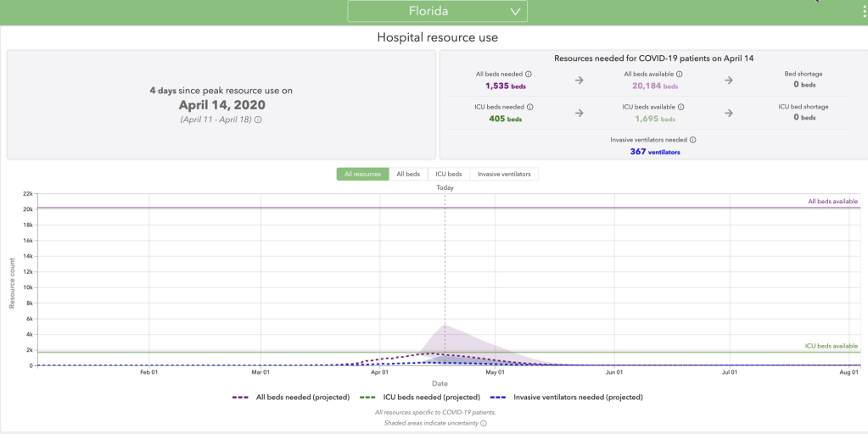Click the 1,535 beds value
This screenshot has width=868, height=434.
click(x=504, y=86)
